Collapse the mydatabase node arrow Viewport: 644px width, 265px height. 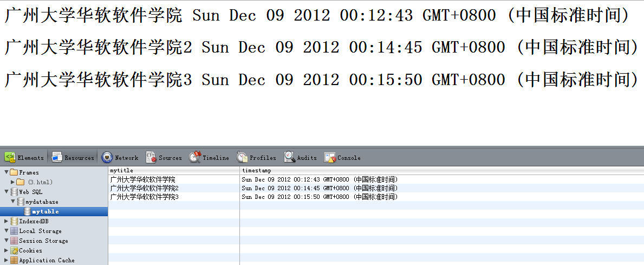[13, 202]
